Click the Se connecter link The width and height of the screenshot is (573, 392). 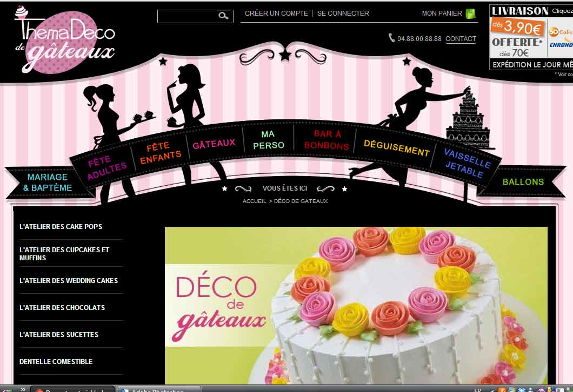343,13
